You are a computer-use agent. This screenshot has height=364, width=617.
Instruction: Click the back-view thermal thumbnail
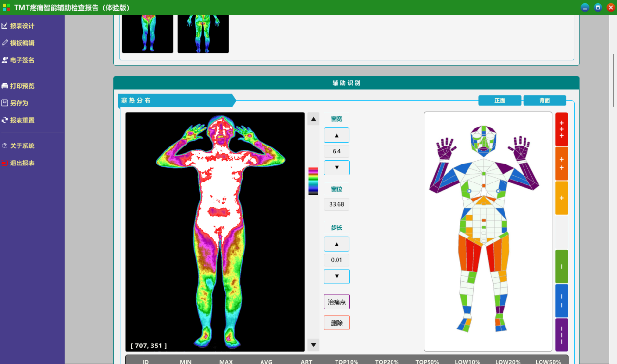203,33
